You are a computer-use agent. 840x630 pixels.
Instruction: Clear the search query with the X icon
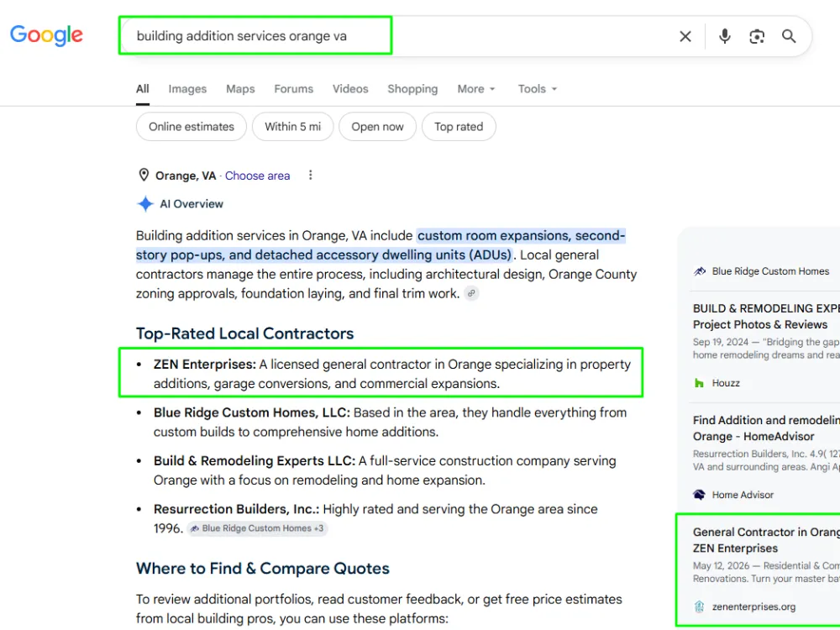pos(685,36)
